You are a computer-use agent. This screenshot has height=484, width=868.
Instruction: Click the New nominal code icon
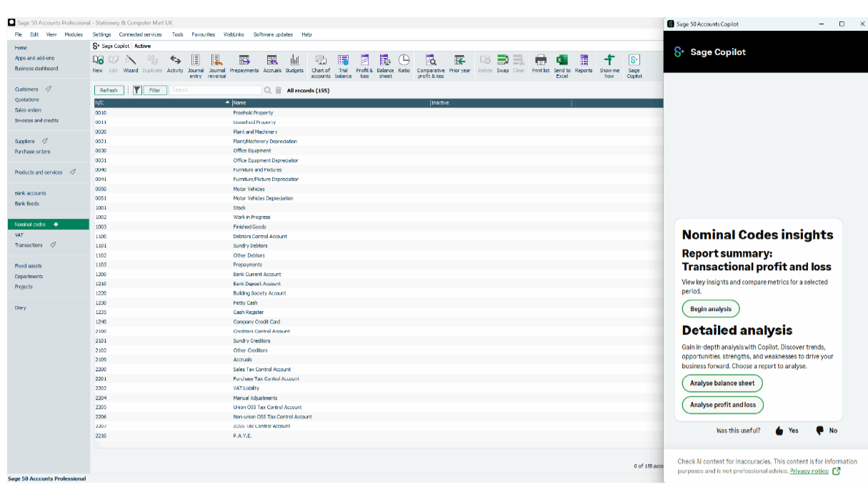pos(98,63)
